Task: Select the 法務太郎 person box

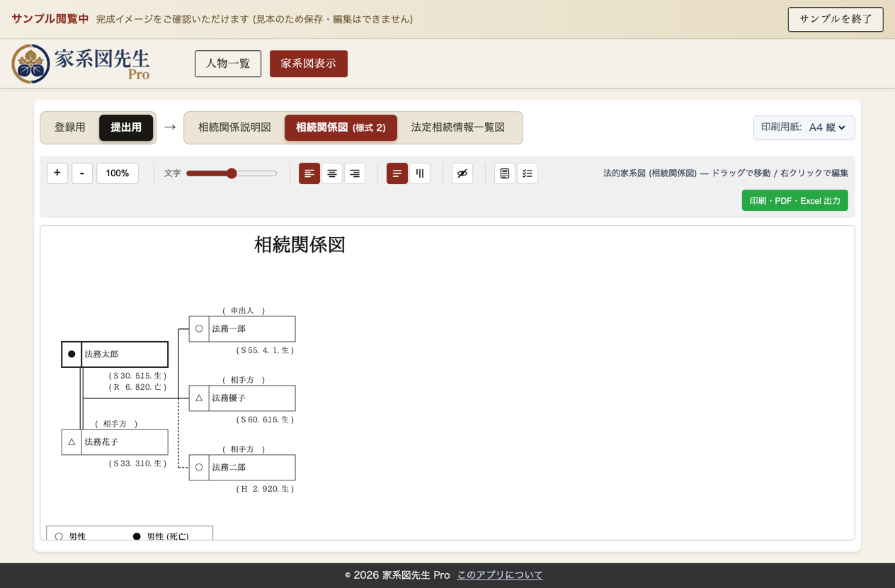Action: [x=115, y=354]
